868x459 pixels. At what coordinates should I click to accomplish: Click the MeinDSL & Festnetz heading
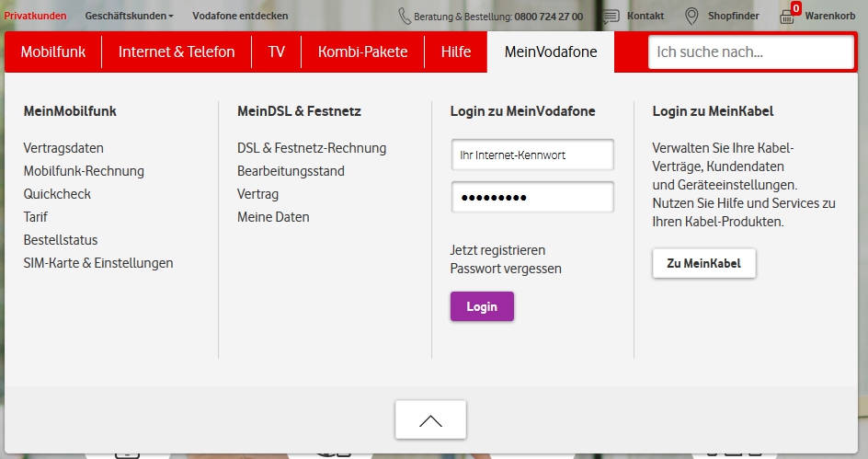(299, 111)
